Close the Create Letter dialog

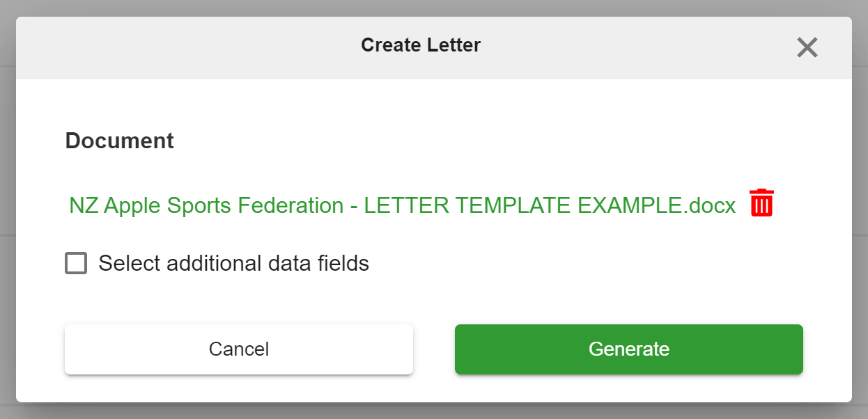(807, 47)
